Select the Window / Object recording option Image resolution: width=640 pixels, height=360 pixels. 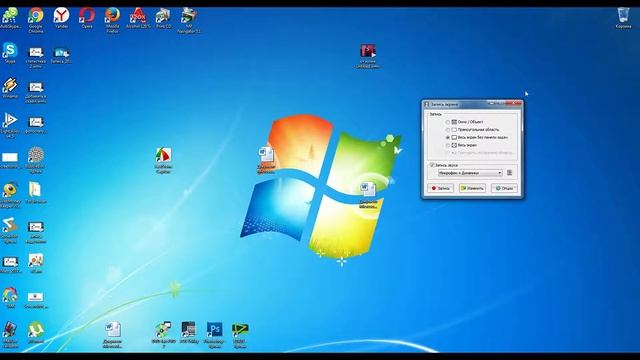pos(464,122)
